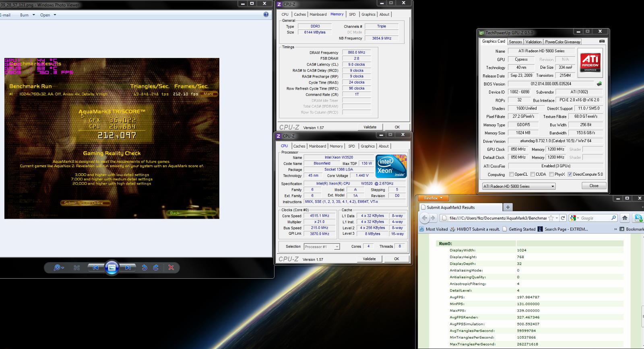Switch to Caches tab in top CPU-Z
644x349 pixels.
pyautogui.click(x=300, y=14)
